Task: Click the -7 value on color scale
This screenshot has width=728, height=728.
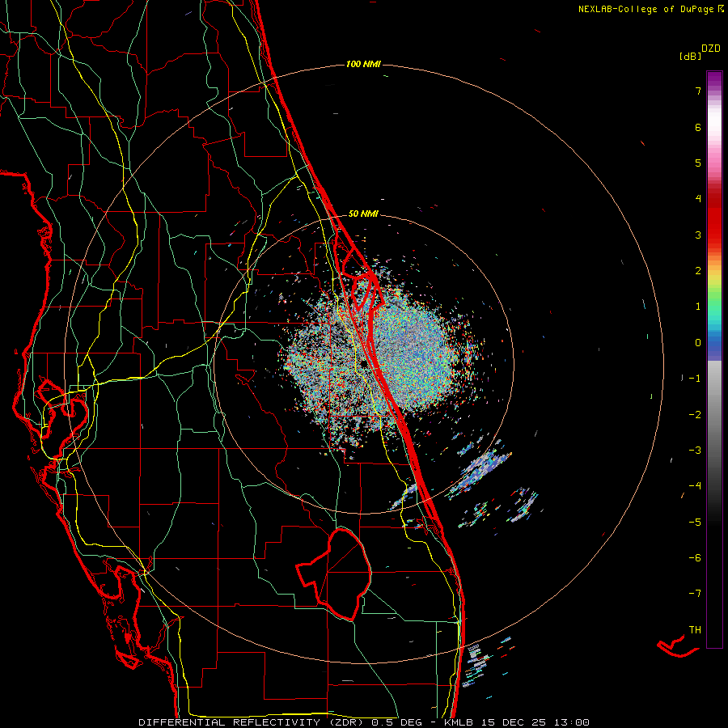Action: pyautogui.click(x=695, y=594)
